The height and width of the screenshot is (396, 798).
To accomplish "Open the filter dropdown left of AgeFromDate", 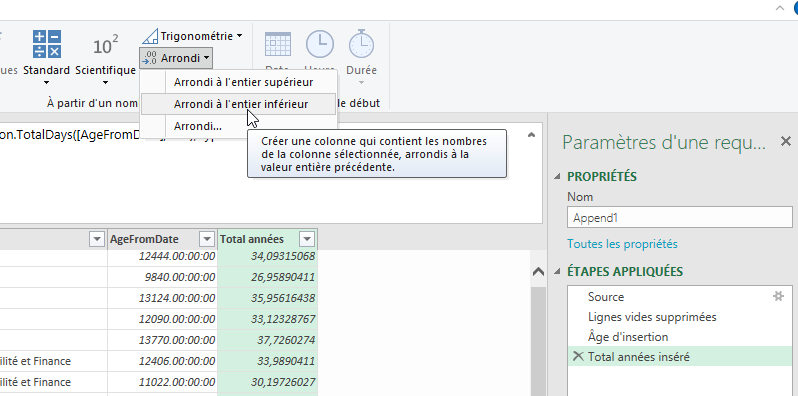I will [97, 239].
